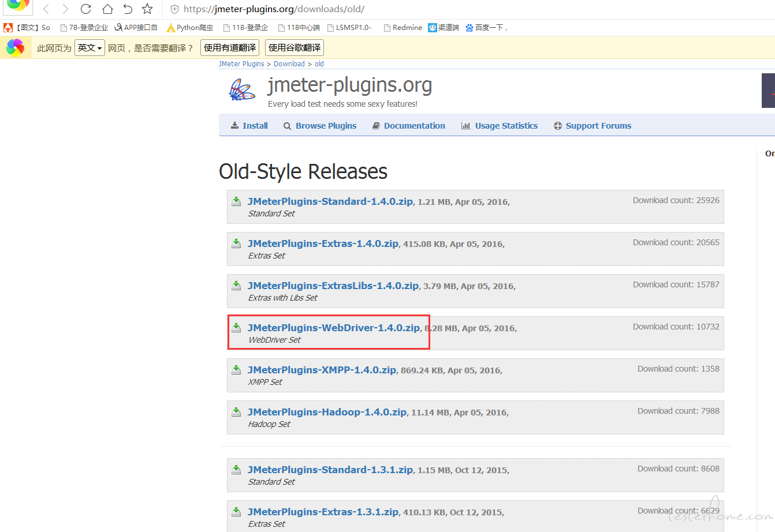This screenshot has height=532, width=775.
Task: Reload the page with the refresh icon
Action: (85, 9)
